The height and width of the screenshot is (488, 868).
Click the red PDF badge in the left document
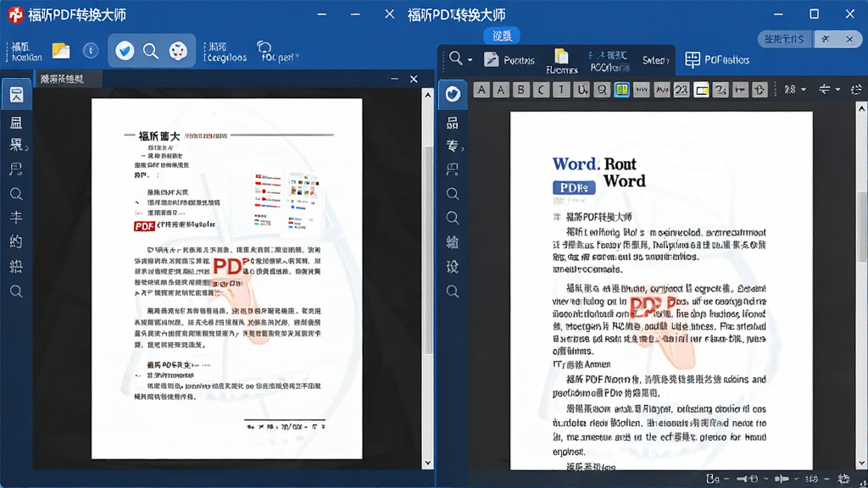[144, 225]
